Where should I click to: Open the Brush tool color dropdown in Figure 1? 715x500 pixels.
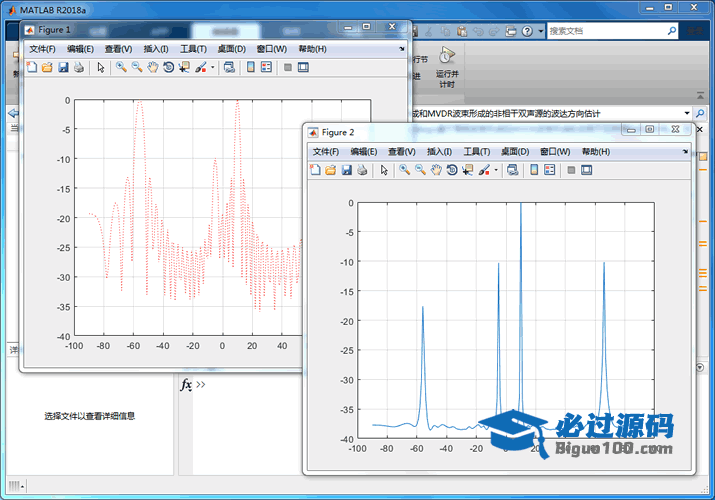coord(212,68)
